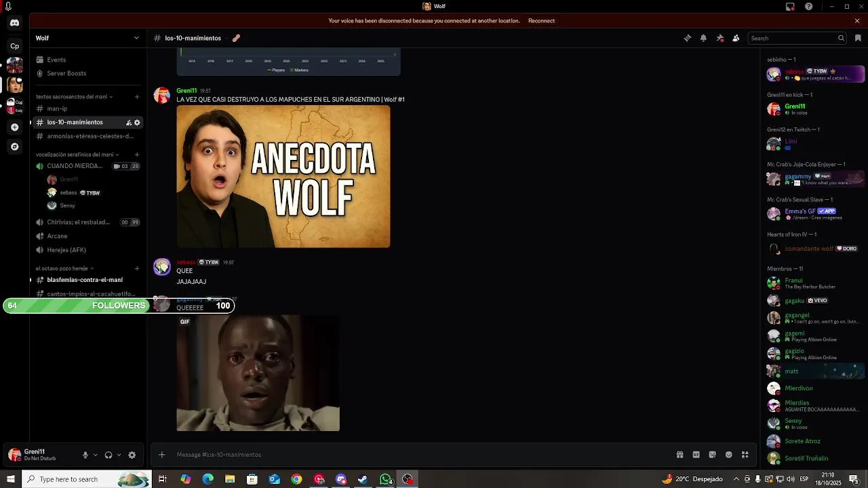Open Discord direct messages home icon
Viewport: 868px width, 488px height.
click(x=14, y=23)
